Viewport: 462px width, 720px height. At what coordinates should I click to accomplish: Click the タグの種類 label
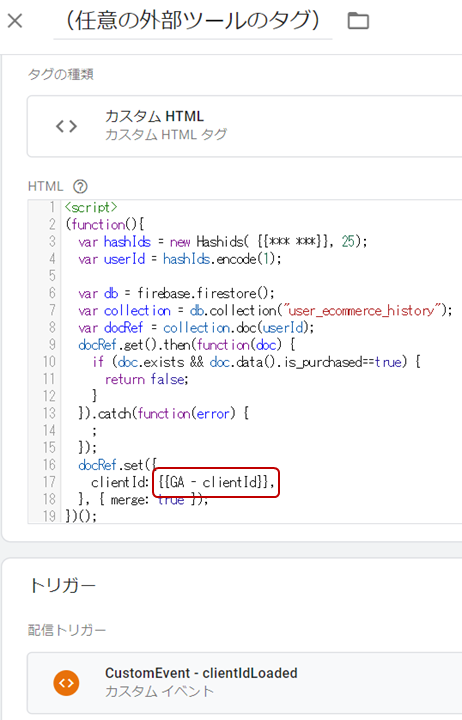click(61, 74)
